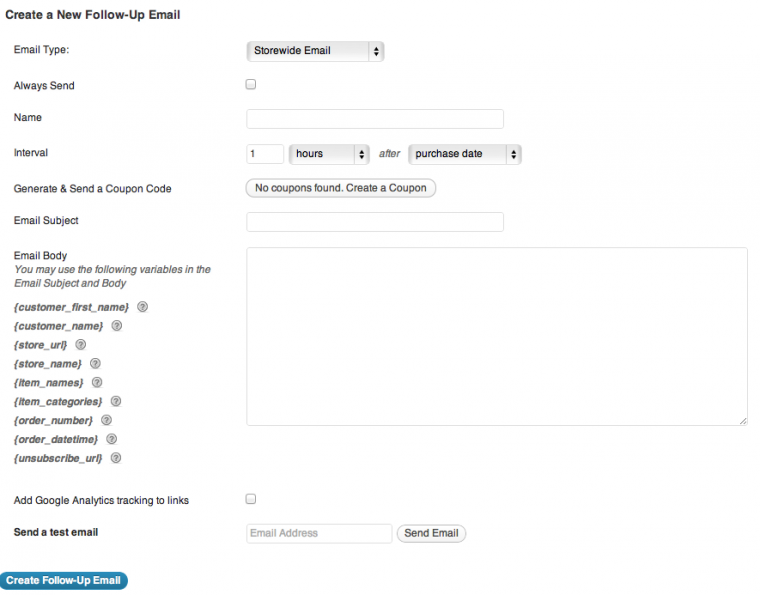
Task: Open the Email Type dropdown
Action: [315, 51]
